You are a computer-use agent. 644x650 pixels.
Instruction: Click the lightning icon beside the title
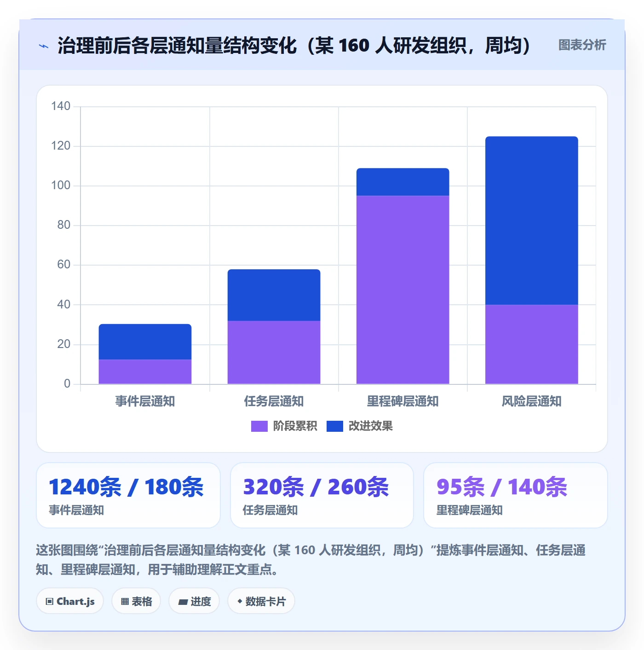point(44,46)
